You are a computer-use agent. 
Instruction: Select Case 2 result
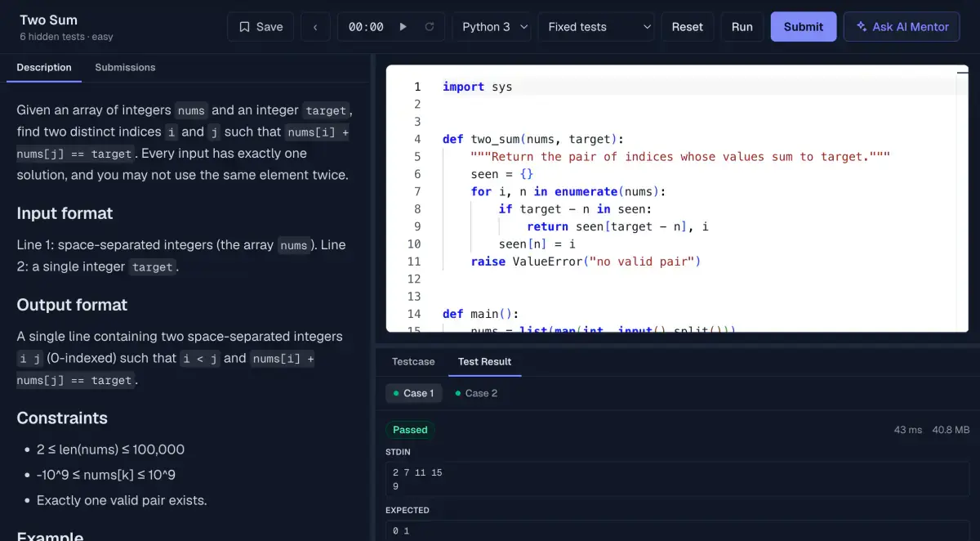(476, 393)
